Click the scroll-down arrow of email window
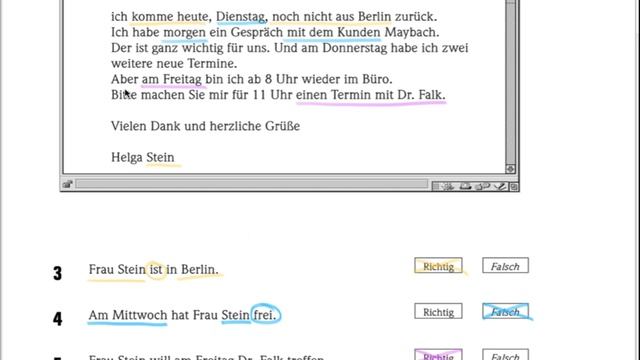Image resolution: width=640 pixels, height=360 pixels. [510, 169]
